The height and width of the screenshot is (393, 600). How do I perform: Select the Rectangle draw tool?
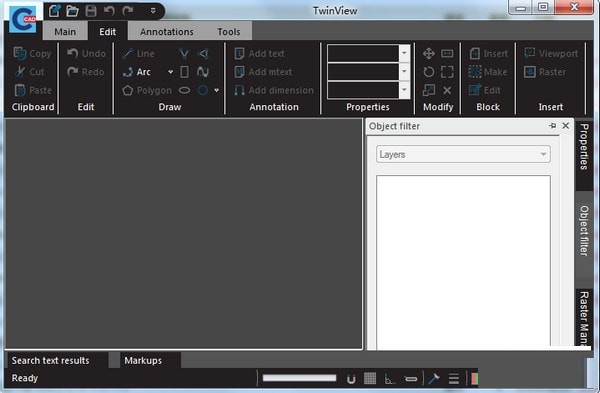[184, 72]
